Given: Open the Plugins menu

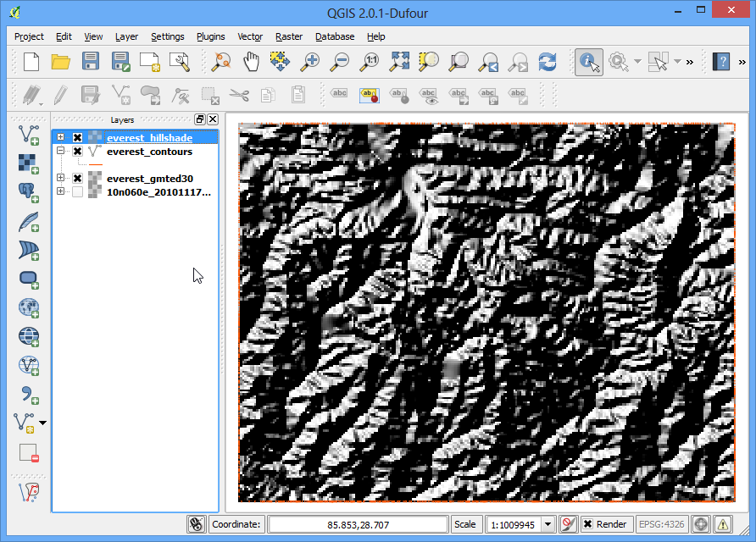Looking at the screenshot, I should (x=211, y=36).
